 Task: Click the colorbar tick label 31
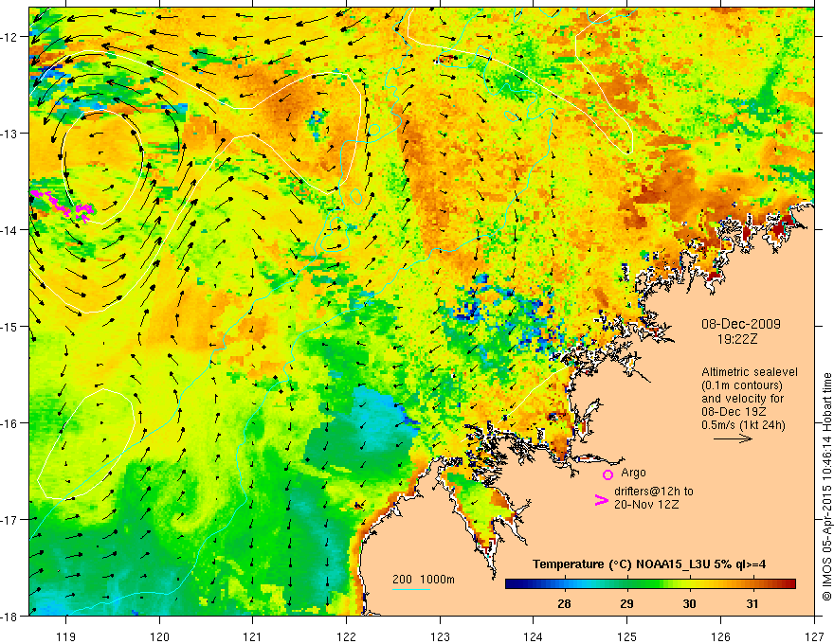click(752, 603)
